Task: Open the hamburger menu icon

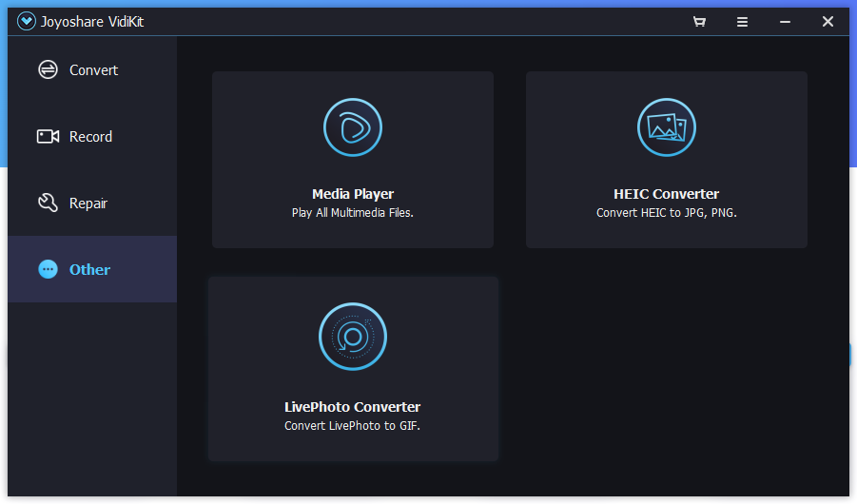Action: (x=742, y=22)
